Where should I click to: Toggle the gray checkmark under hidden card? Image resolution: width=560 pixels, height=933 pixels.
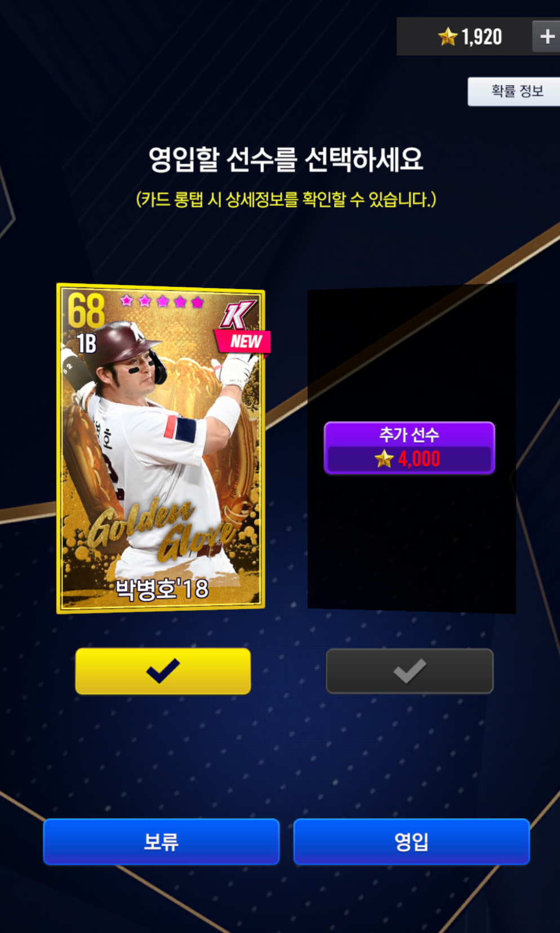410,671
